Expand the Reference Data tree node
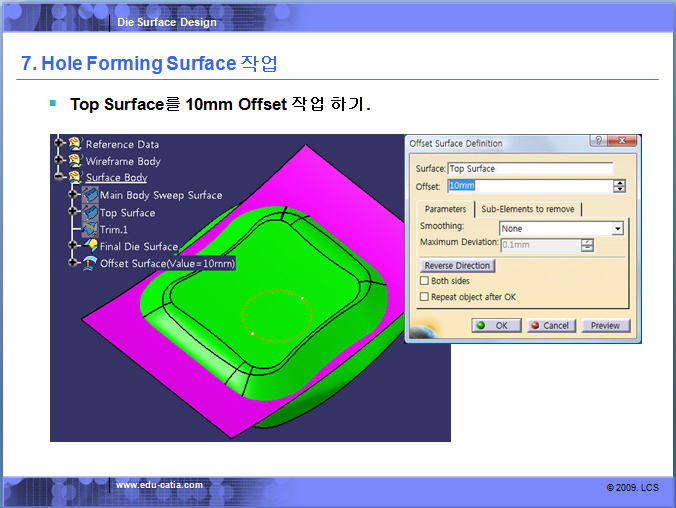 click(60, 145)
